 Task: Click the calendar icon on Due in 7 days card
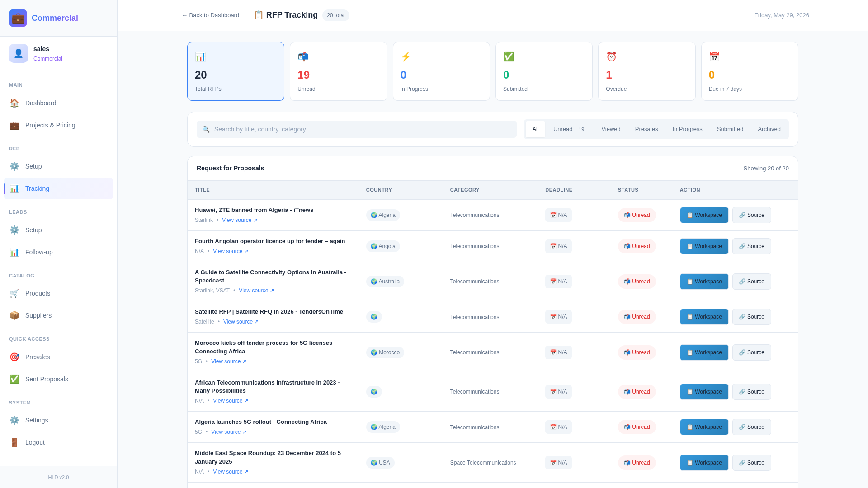714,56
